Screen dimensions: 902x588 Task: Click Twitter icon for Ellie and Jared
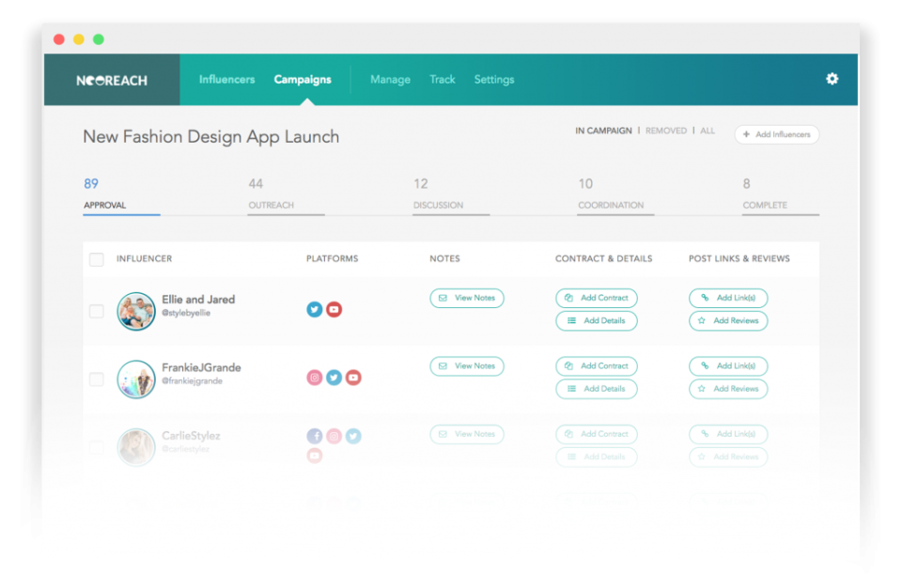click(x=314, y=310)
